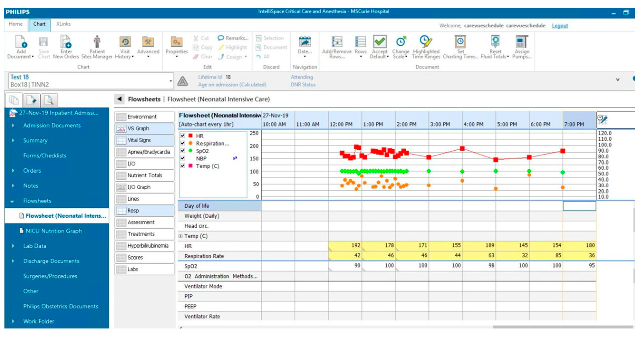Open Patient Sites Manager
This screenshot has height=337, width=644.
97,42
